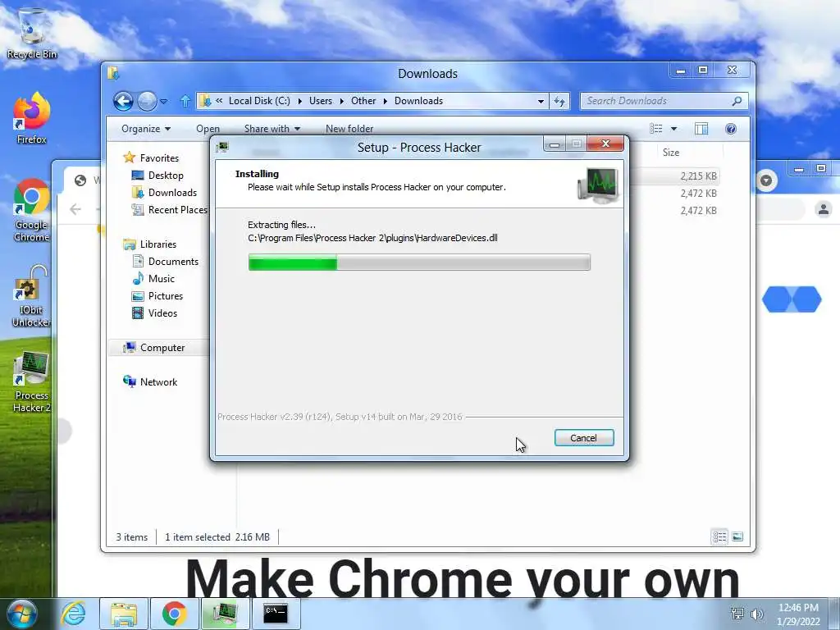The image size is (840, 630).
Task: Click the installation progress bar
Action: click(x=419, y=262)
